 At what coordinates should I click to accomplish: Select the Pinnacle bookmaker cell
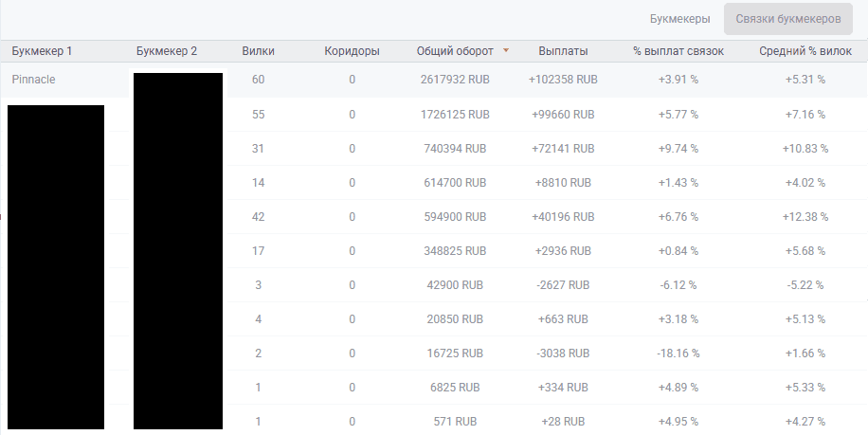click(34, 80)
